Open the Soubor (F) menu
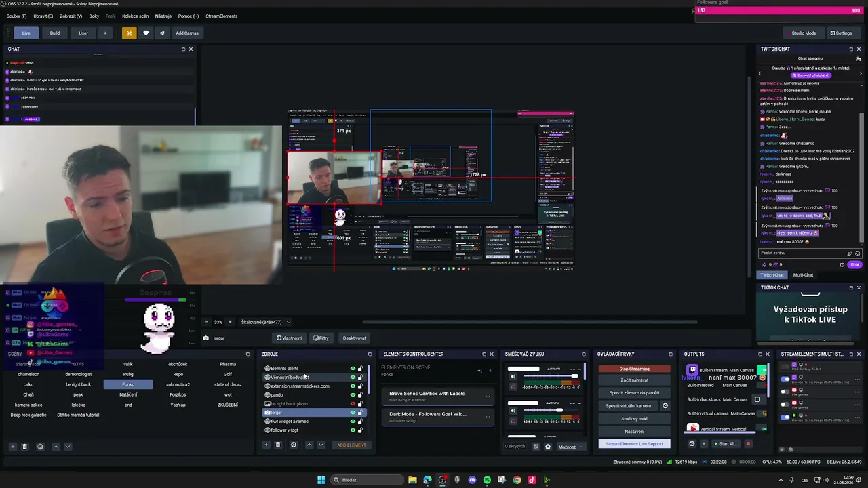The width and height of the screenshot is (868, 488). (16, 16)
